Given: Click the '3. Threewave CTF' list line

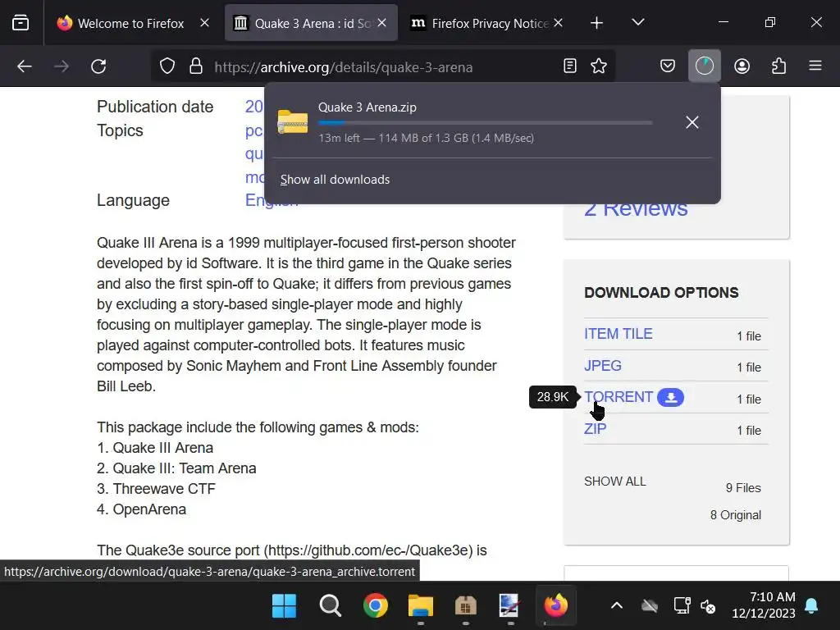Looking at the screenshot, I should click(156, 489).
